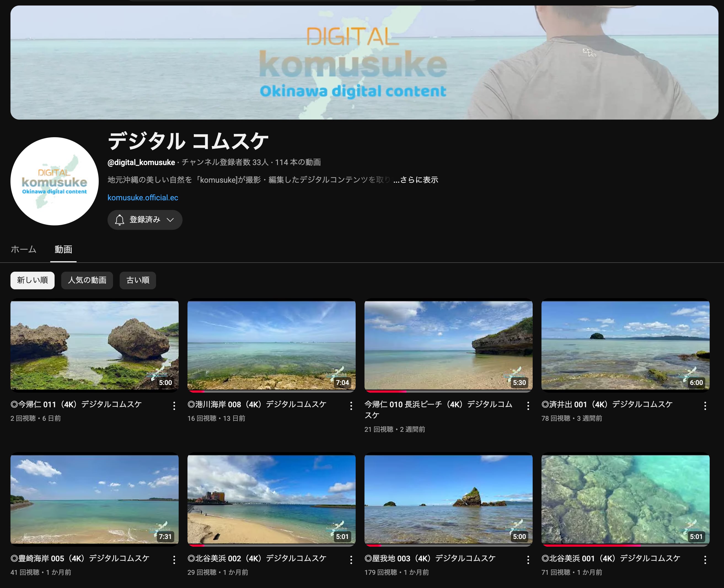This screenshot has width=724, height=588.
Task: Click the 114 本の動画 count text
Action: [298, 162]
